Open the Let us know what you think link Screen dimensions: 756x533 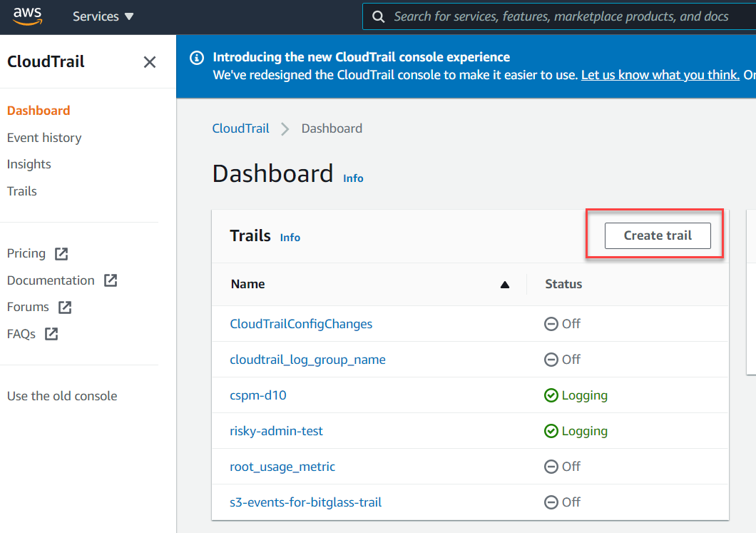point(660,74)
